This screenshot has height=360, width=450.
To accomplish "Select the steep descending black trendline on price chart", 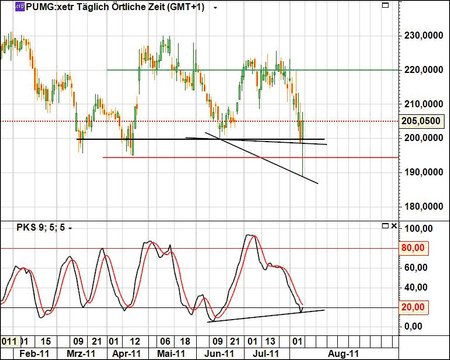I will (x=261, y=158).
